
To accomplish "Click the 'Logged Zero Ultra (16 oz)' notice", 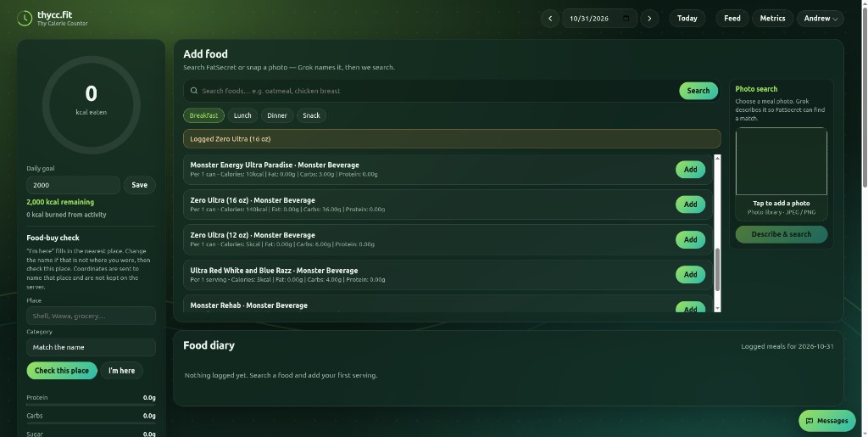I will [452, 139].
